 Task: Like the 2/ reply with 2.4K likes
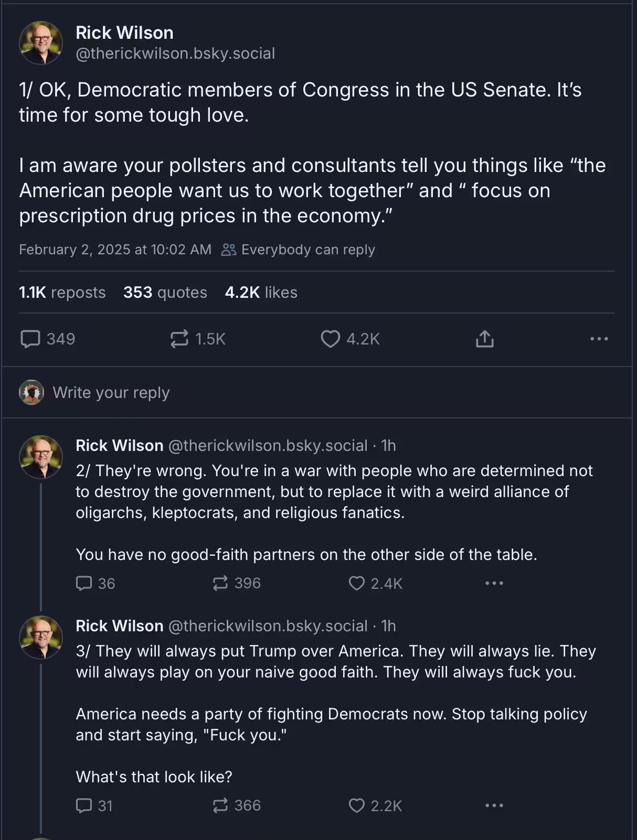[357, 583]
